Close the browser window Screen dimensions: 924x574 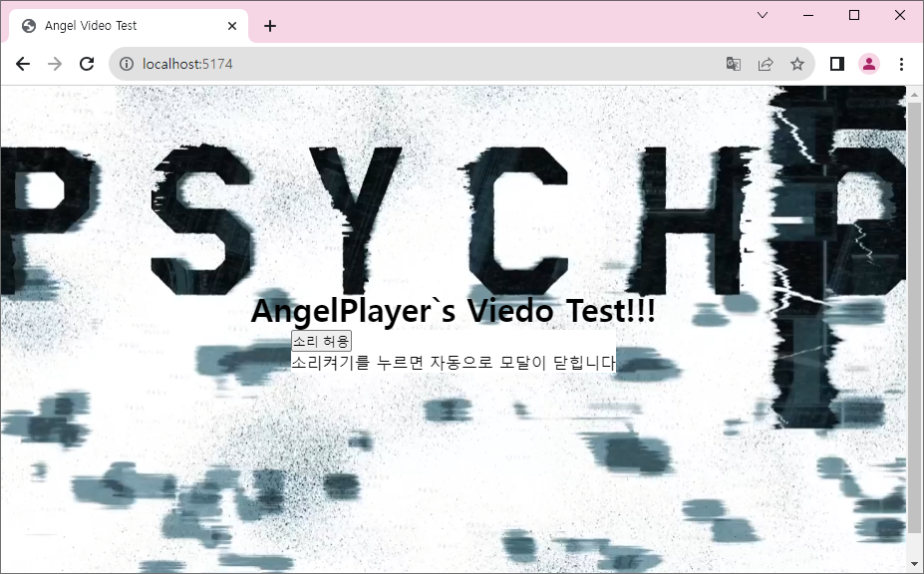pyautogui.click(x=900, y=15)
